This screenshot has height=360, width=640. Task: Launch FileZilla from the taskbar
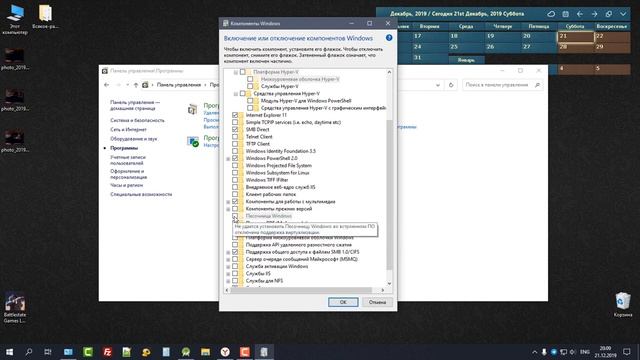(107, 352)
